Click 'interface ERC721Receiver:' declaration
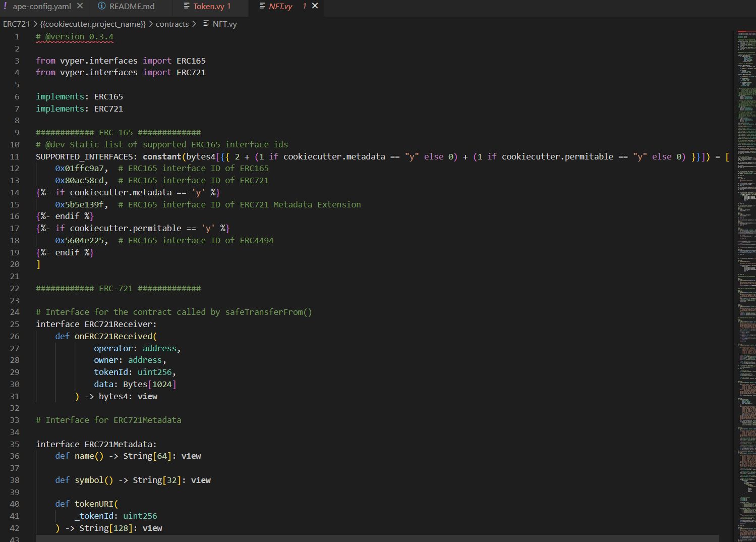Image resolution: width=756 pixels, height=542 pixels. pos(96,324)
